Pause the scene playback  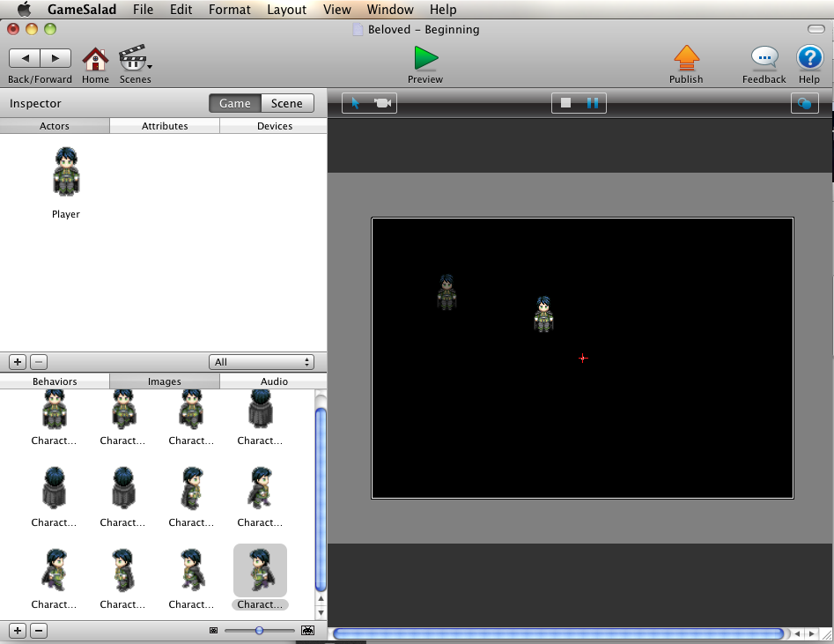[x=593, y=103]
